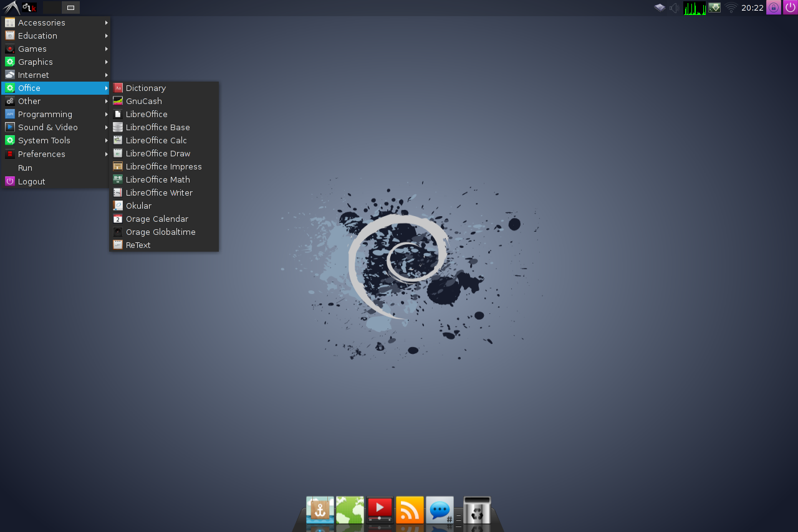798x532 pixels.
Task: Click the LibreOffice Math icon
Action: (x=118, y=179)
